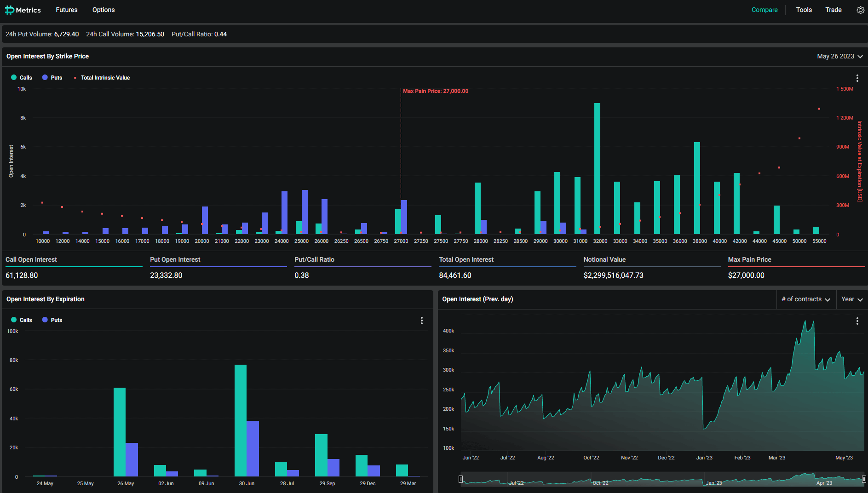Open the Futures menu
Viewport: 868px width, 493px height.
(67, 10)
